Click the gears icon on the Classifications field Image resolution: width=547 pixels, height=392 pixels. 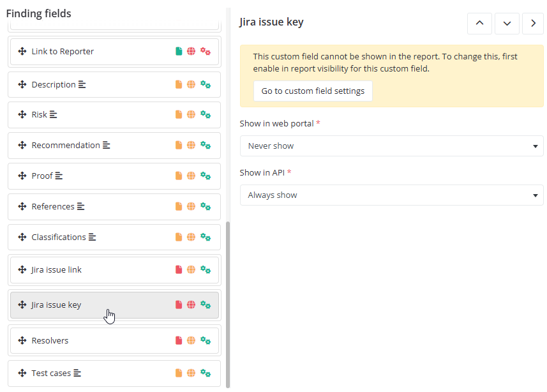(x=206, y=237)
